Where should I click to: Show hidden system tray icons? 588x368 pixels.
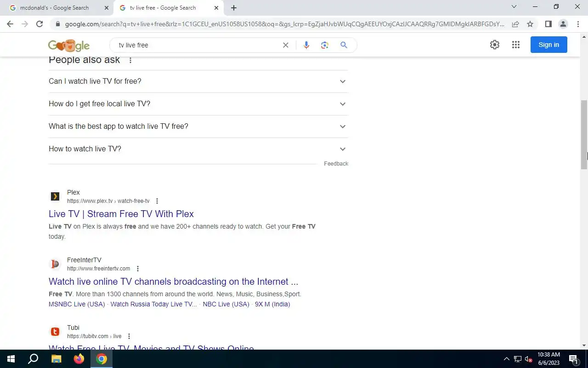(507, 359)
